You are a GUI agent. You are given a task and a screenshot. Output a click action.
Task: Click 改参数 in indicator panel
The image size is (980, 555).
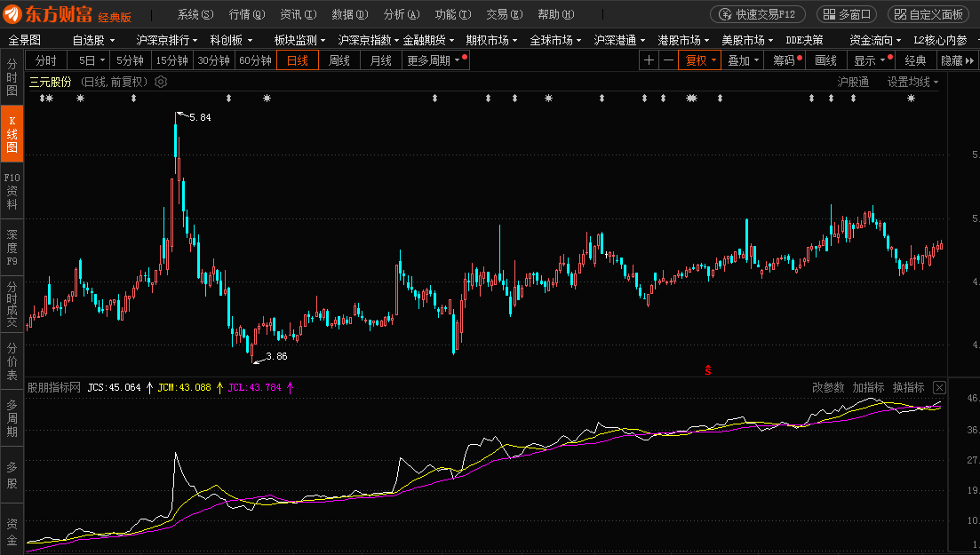click(x=828, y=387)
